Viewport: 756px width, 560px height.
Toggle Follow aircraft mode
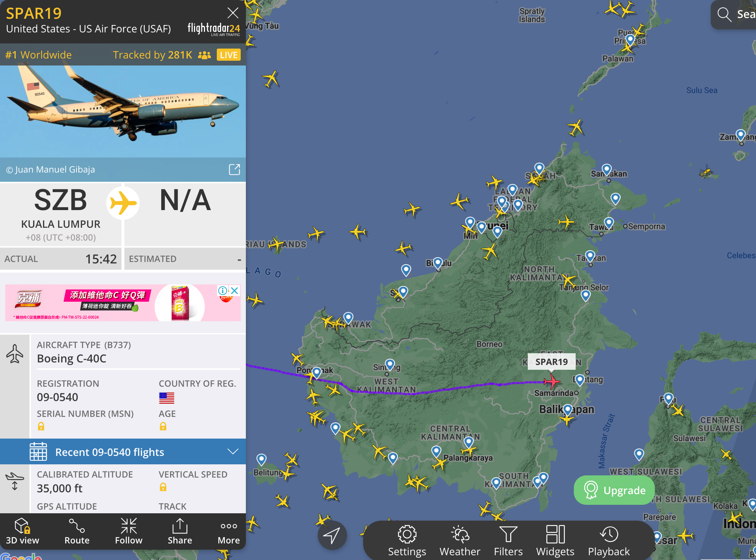click(x=128, y=531)
